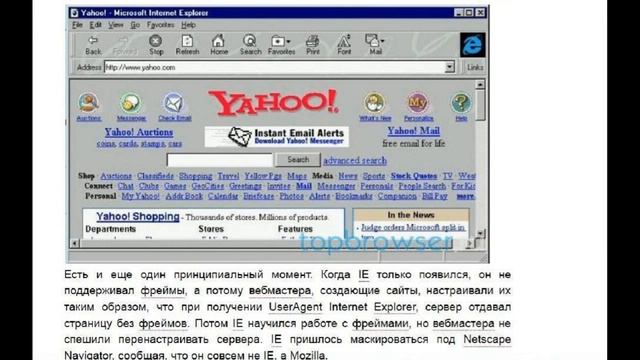Click the Yahoo Auctions round icon
The image size is (640, 360).
[89, 102]
